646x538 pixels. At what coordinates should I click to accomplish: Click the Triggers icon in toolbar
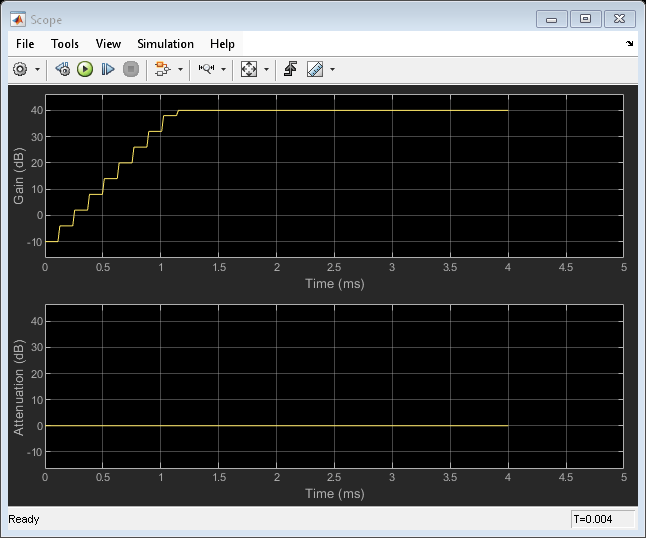point(291,69)
